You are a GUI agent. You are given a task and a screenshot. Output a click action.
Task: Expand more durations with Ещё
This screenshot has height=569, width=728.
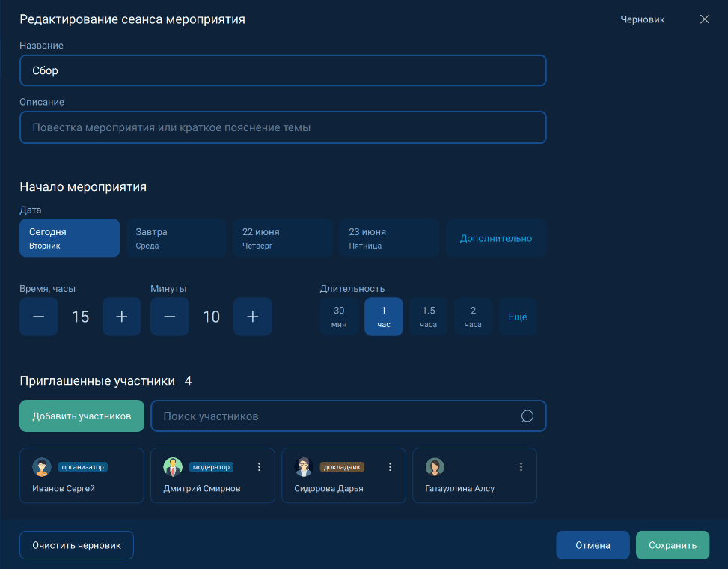(518, 317)
